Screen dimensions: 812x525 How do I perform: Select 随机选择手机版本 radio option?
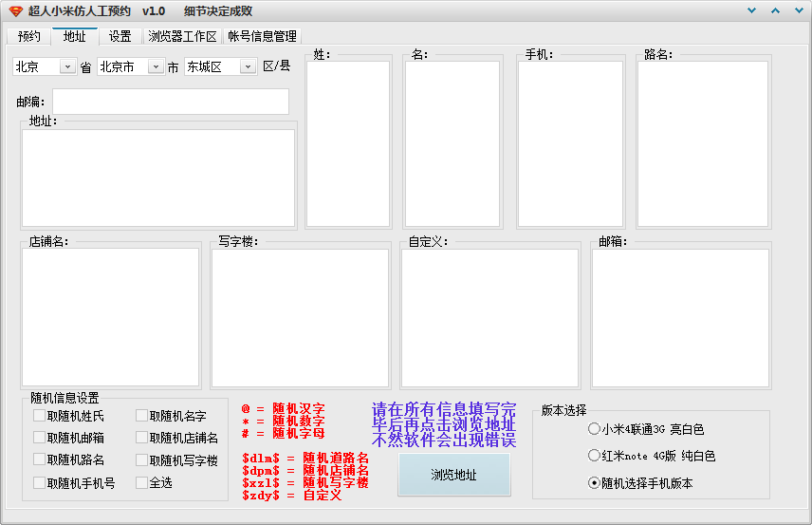594,483
